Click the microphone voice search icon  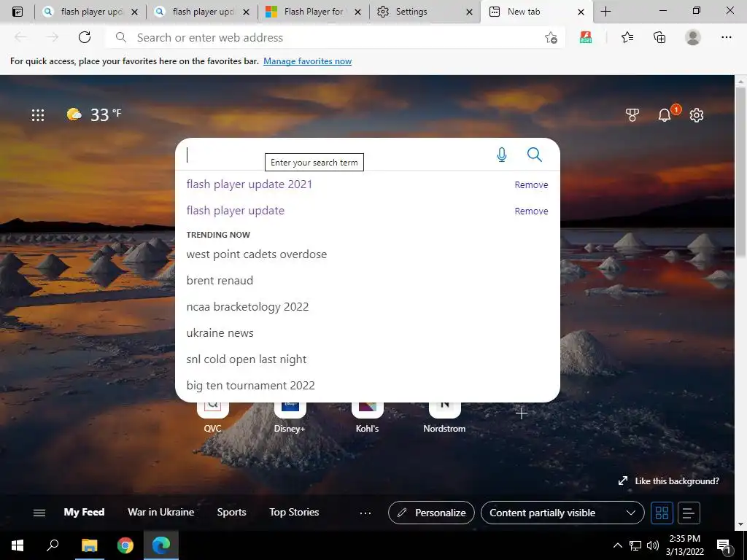502,155
